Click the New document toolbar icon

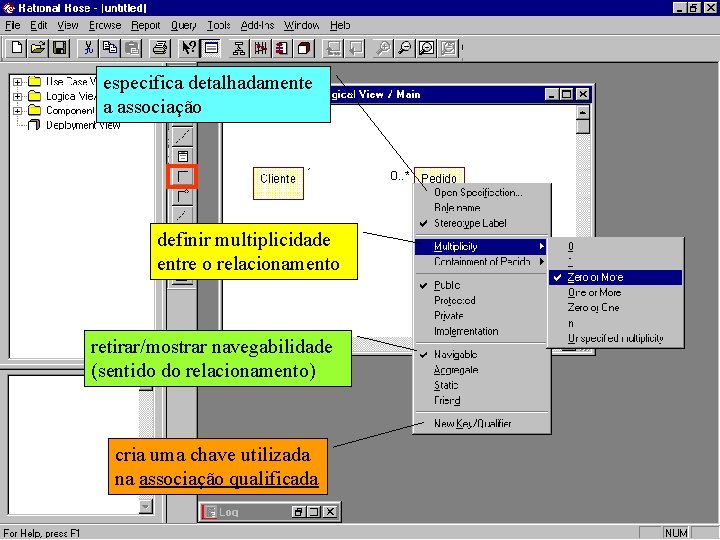(17, 48)
